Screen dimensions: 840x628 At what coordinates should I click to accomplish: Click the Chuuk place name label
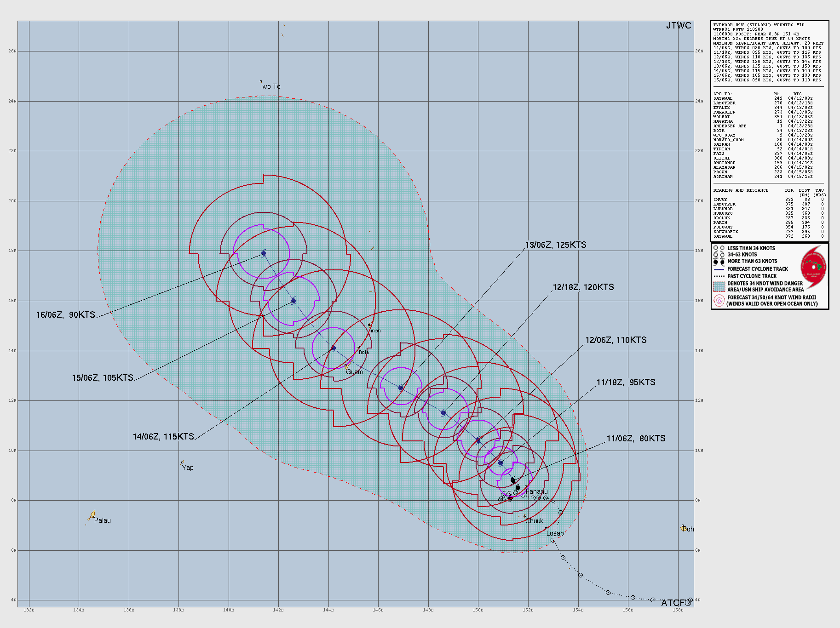[x=535, y=521]
